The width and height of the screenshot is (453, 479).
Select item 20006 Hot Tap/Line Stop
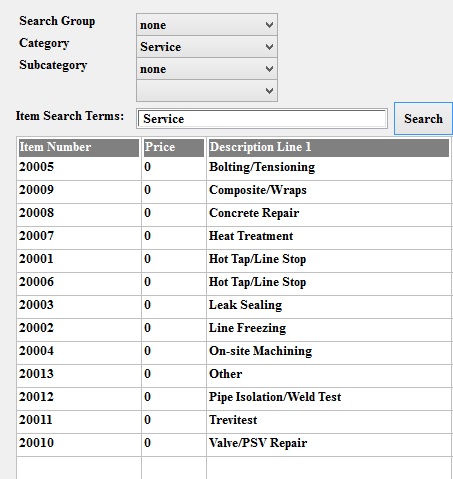(234, 282)
